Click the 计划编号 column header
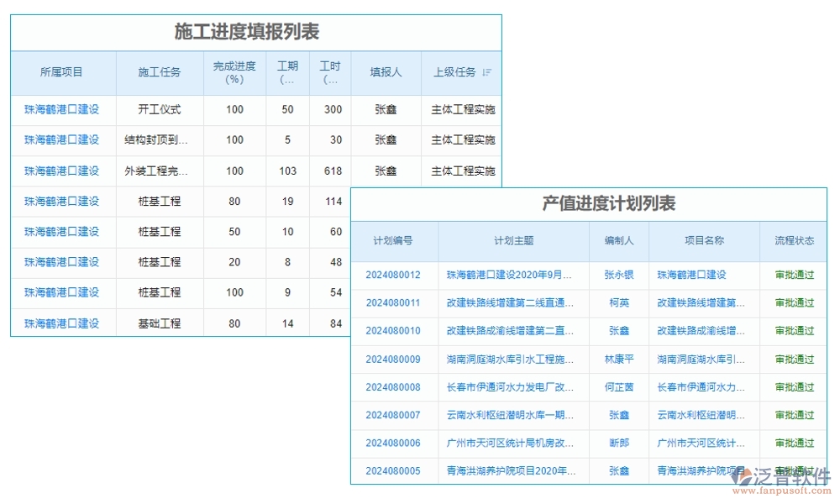840x504 pixels. (393, 240)
